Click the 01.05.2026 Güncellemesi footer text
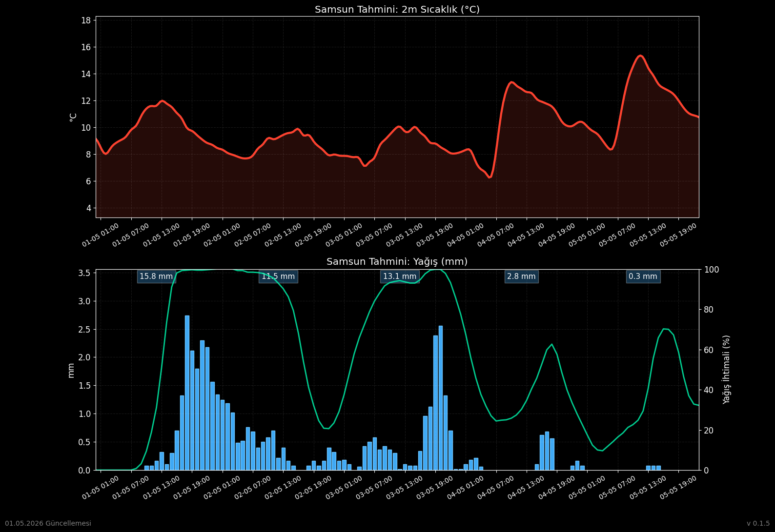The height and width of the screenshot is (532, 775). click(48, 523)
